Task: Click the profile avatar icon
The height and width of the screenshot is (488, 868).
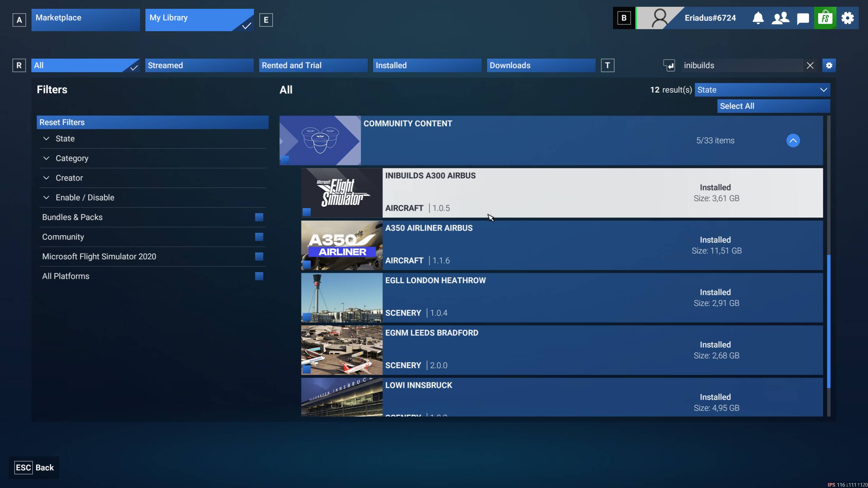Action: 659,18
